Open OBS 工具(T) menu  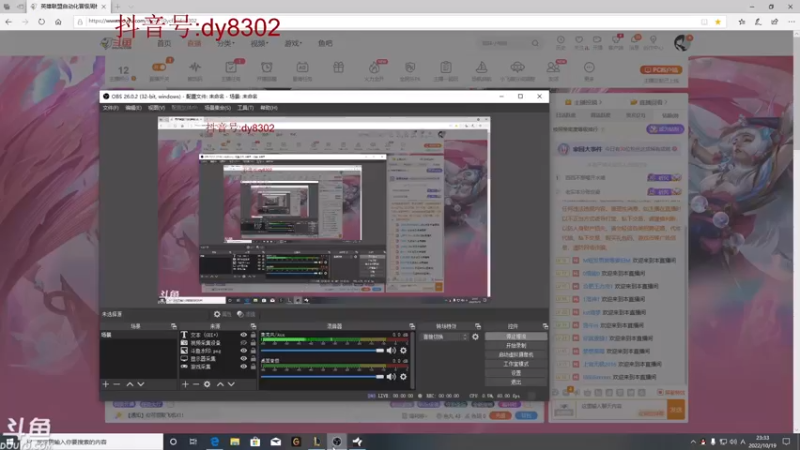pos(245,108)
